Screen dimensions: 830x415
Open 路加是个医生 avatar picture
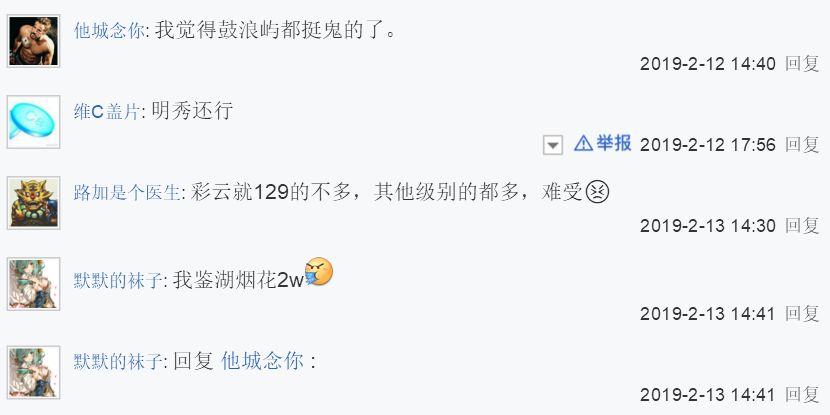coord(33,203)
